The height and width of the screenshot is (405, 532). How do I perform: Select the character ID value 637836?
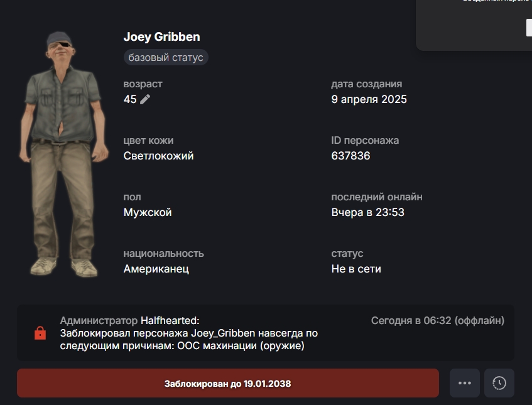[x=350, y=156]
